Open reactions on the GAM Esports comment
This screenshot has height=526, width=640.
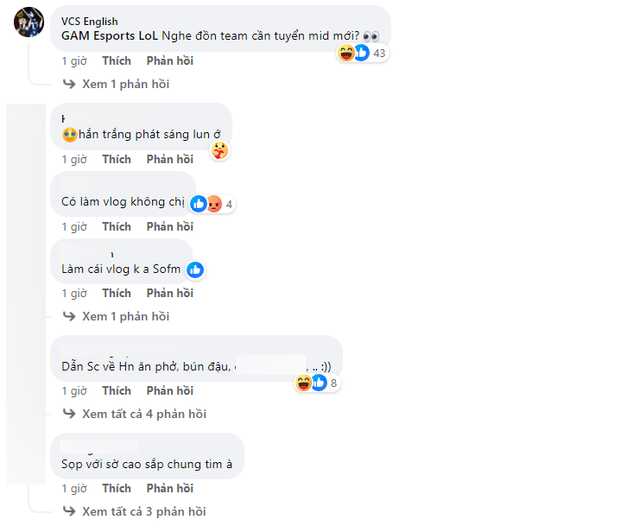[x=362, y=53]
